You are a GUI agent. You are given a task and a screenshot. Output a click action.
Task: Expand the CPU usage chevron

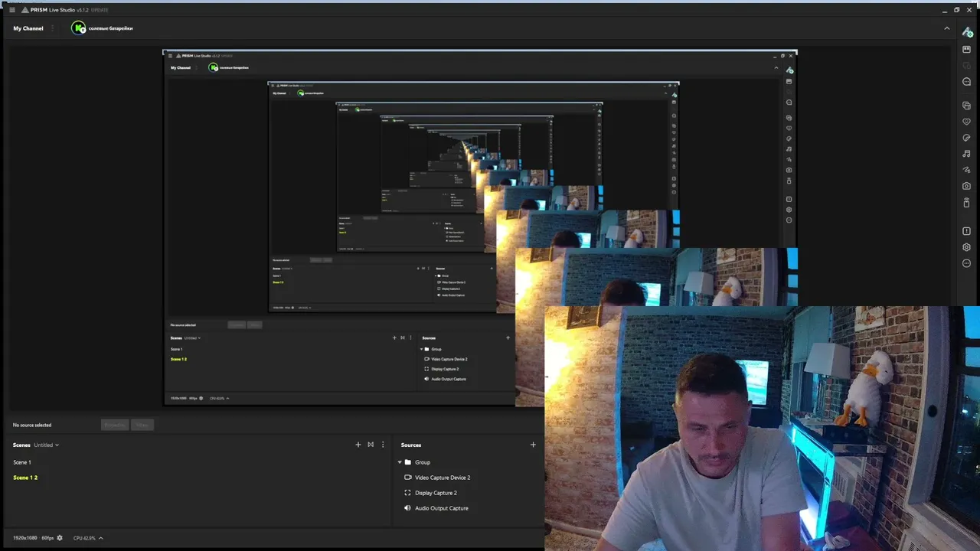tap(100, 538)
